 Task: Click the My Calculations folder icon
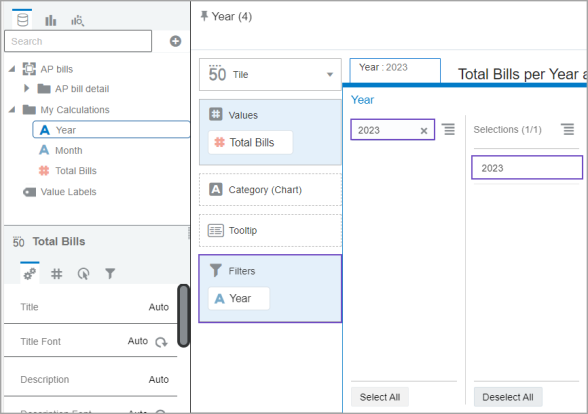pos(29,110)
